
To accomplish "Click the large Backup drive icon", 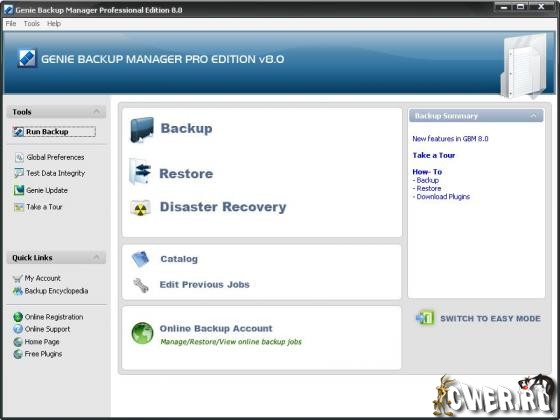I will coord(142,130).
